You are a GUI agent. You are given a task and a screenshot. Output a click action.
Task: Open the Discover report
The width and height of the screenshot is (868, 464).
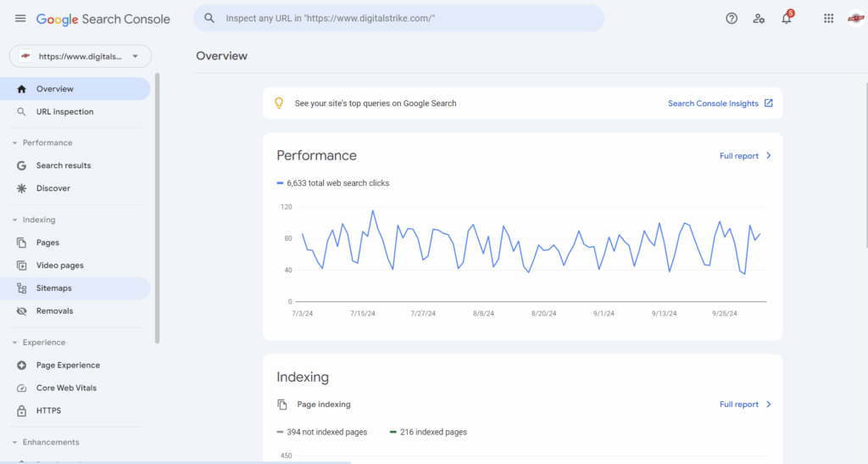(75, 188)
